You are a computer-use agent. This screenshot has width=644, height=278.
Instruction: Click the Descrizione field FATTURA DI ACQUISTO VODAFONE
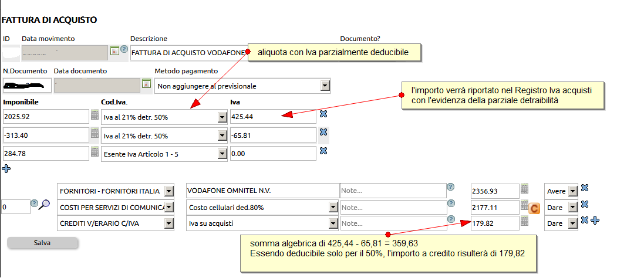pos(189,52)
